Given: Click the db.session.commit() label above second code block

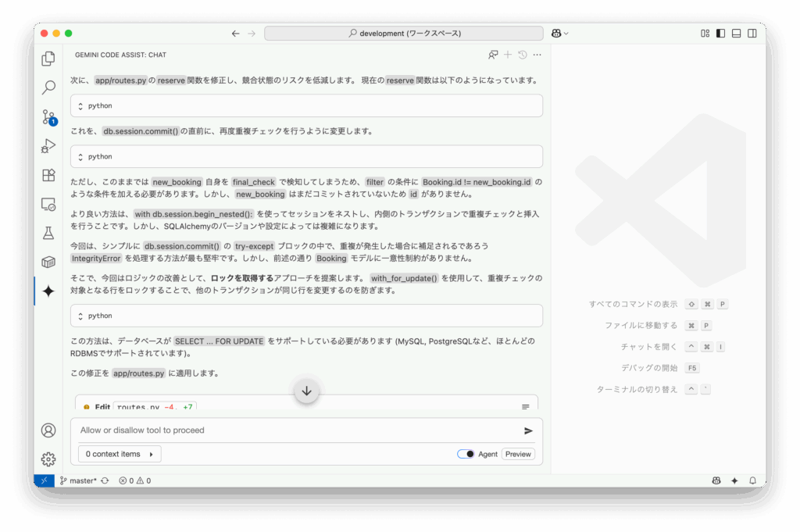Looking at the screenshot, I should pyautogui.click(x=141, y=131).
